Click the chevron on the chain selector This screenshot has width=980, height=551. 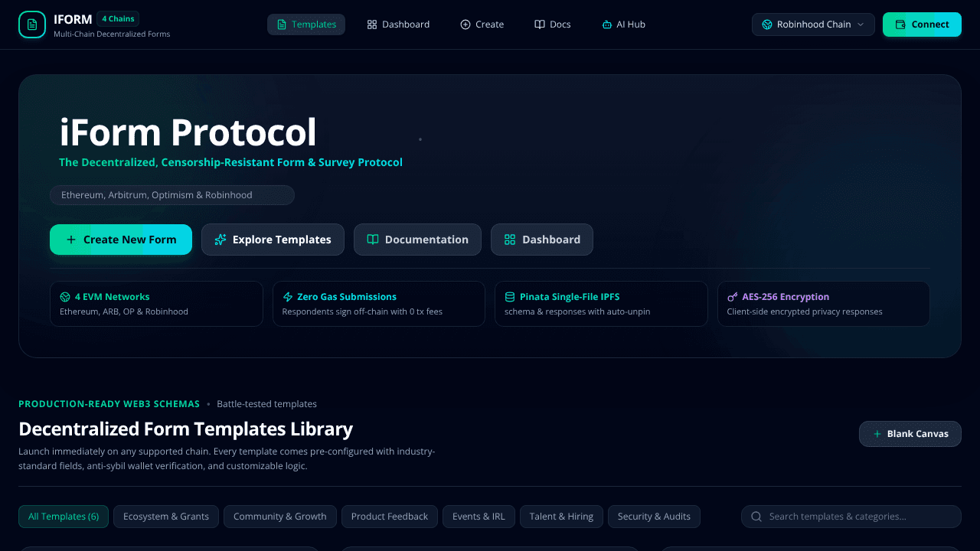tap(861, 24)
